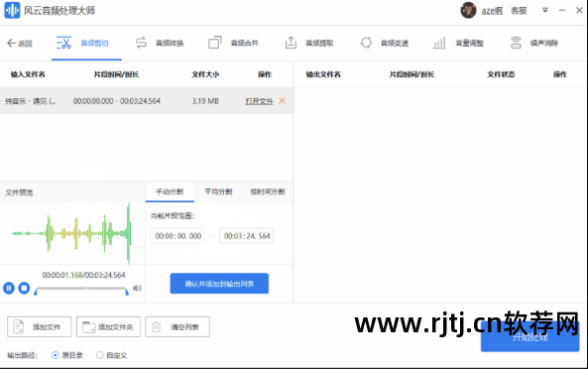588x369 pixels.
Task: Click the start time field 00:00:00.000
Action: (x=177, y=236)
